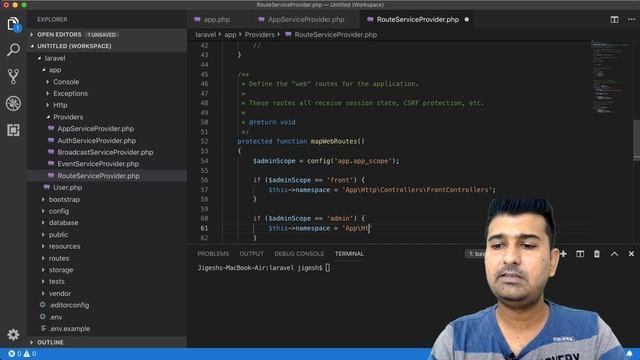Expand the database folder

click(x=63, y=223)
